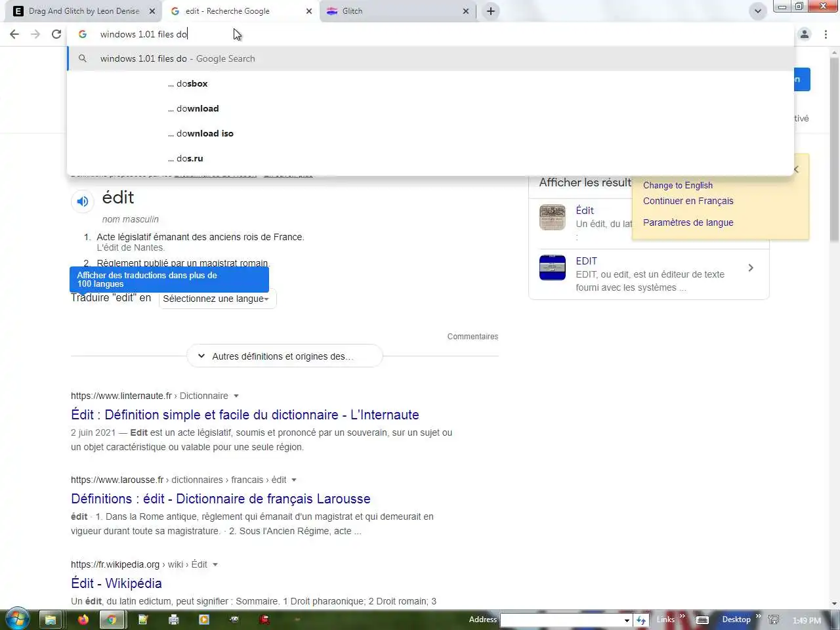Viewport: 840px width, 630px height.
Task: Choose the 'windows 1.01 files do - Google Search' suggestion
Action: coord(430,58)
